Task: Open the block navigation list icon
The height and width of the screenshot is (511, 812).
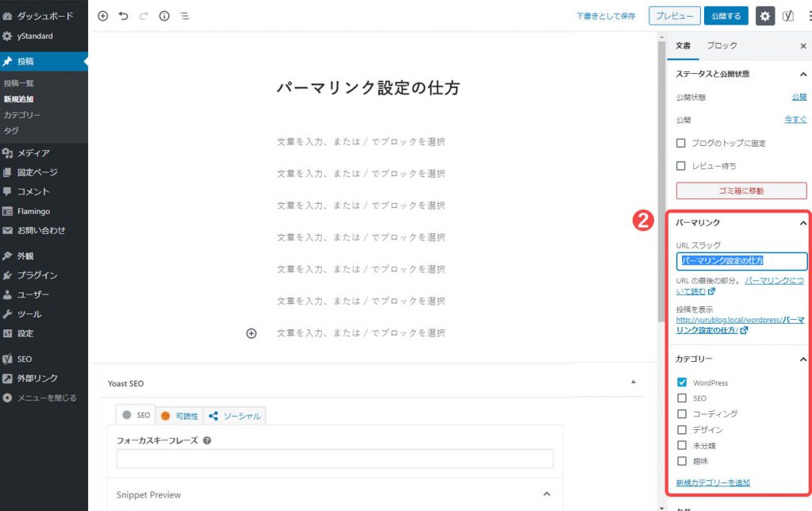Action: [x=185, y=16]
